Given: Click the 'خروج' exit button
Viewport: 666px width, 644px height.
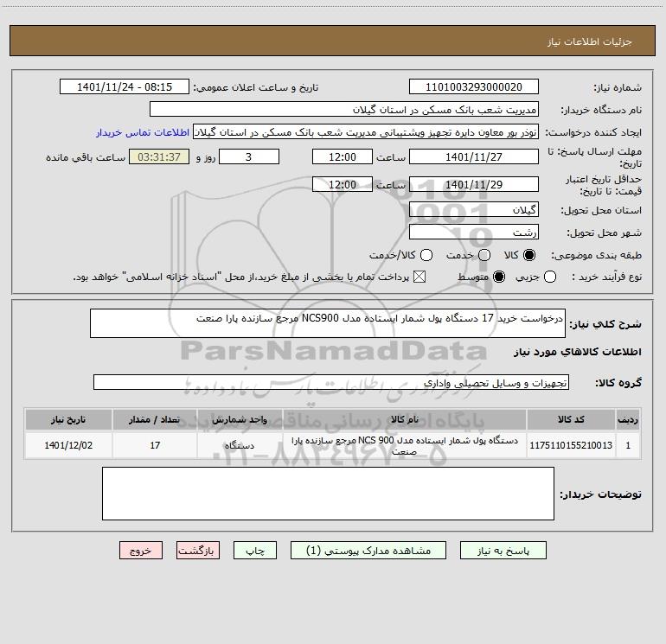Looking at the screenshot, I should tap(141, 551).
